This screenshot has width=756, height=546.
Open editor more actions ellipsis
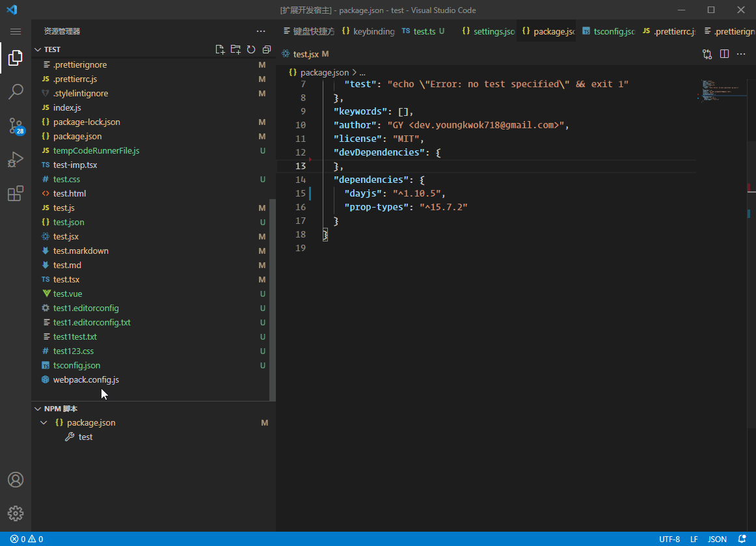(741, 54)
